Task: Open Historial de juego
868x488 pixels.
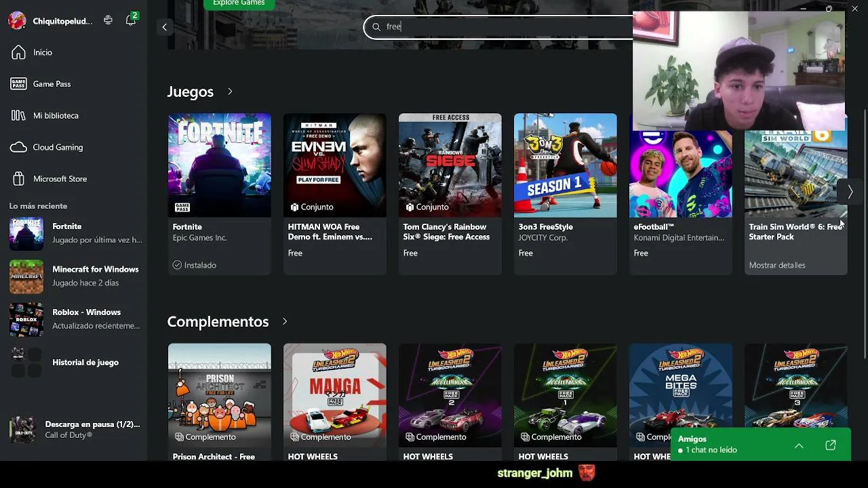Action: (75, 362)
